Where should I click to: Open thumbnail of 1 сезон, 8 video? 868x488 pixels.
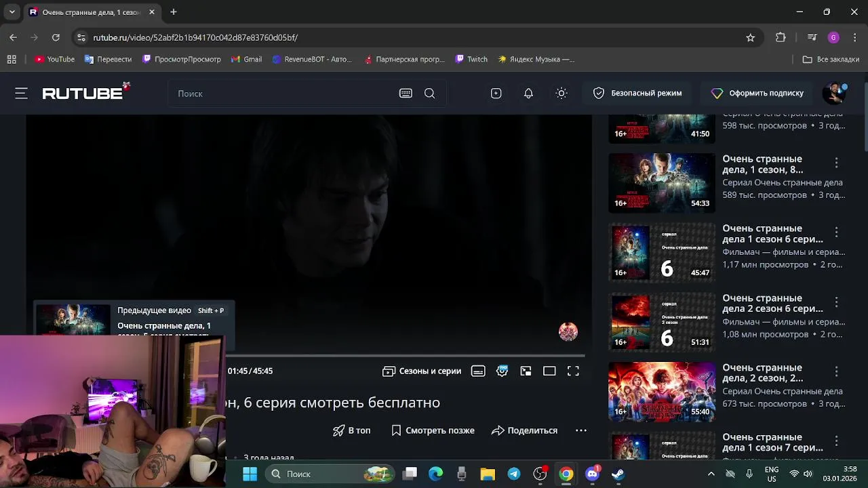coord(662,183)
